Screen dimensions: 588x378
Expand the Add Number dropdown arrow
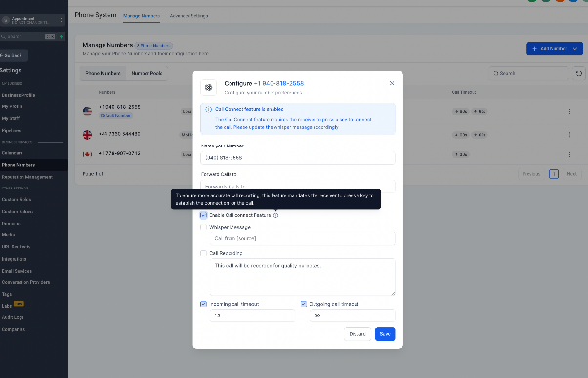click(x=575, y=49)
